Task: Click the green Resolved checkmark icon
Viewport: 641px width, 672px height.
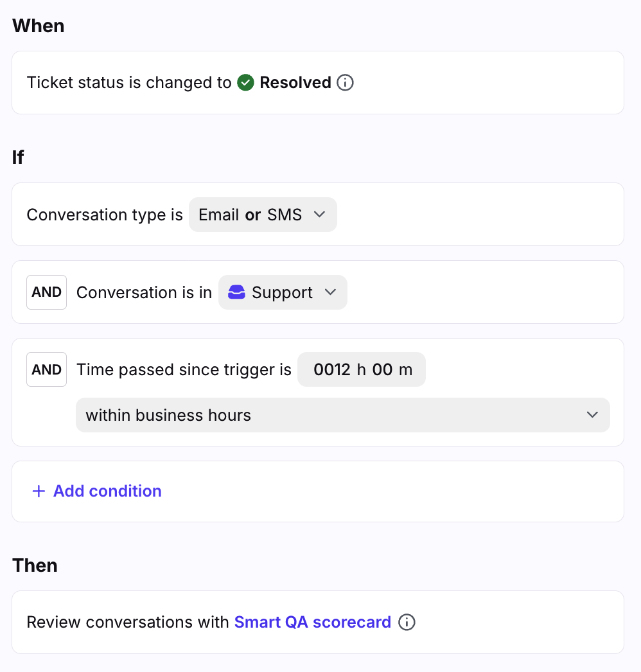Action: coord(245,83)
